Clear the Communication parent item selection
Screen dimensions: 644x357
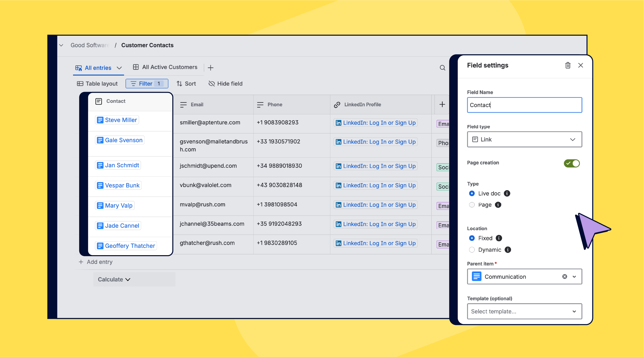point(564,276)
